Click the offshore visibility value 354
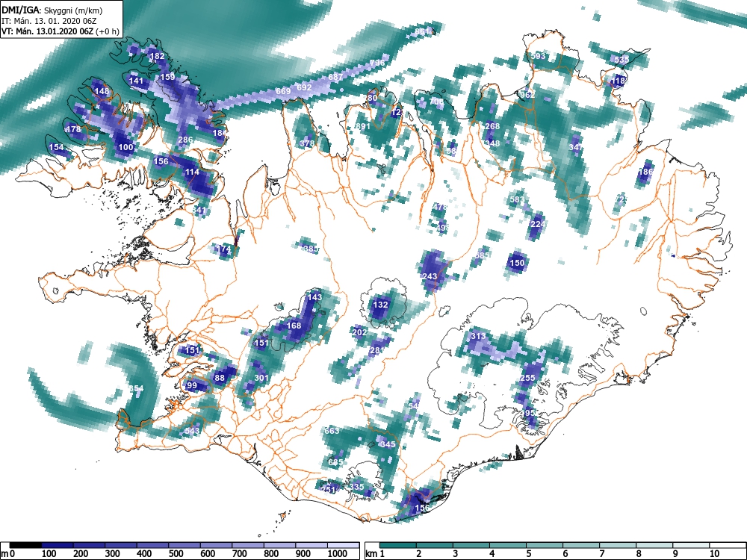The height and width of the screenshot is (560, 747). click(136, 388)
